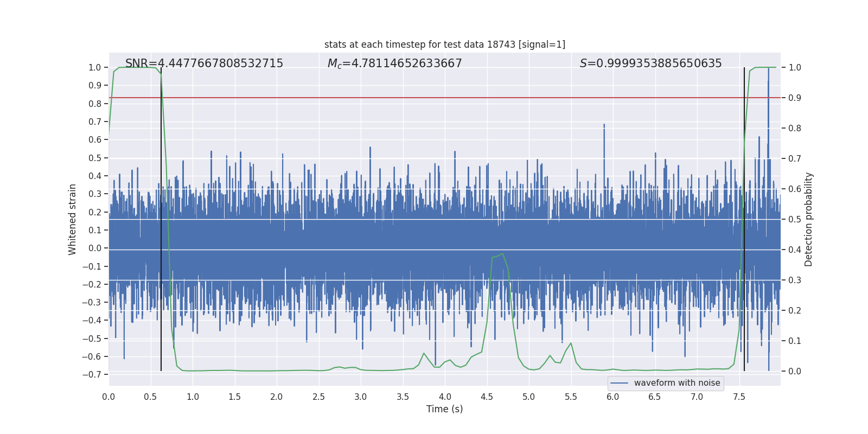
Task: Click the 'Time (s)' x-axis label
Action: click(x=444, y=409)
